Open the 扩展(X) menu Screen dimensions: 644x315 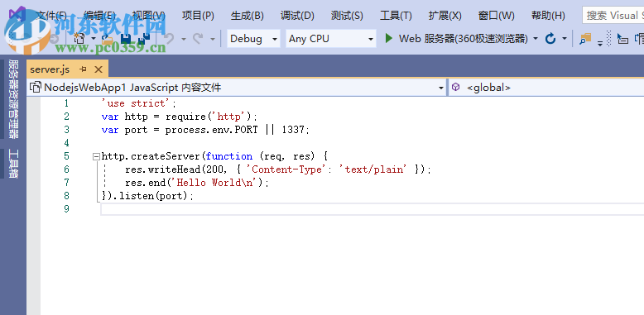coord(445,16)
